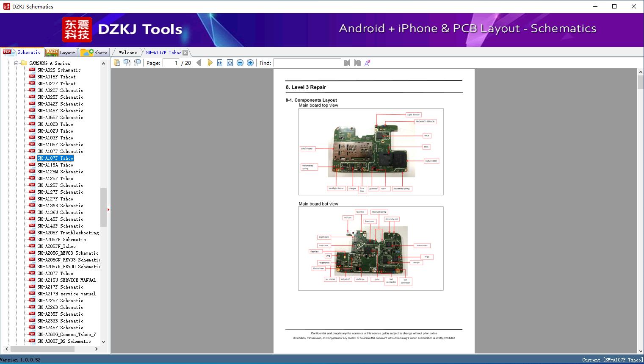Open SM-A105F Schematic in the tree
Viewport: 644px width, 364px height.
[60, 144]
